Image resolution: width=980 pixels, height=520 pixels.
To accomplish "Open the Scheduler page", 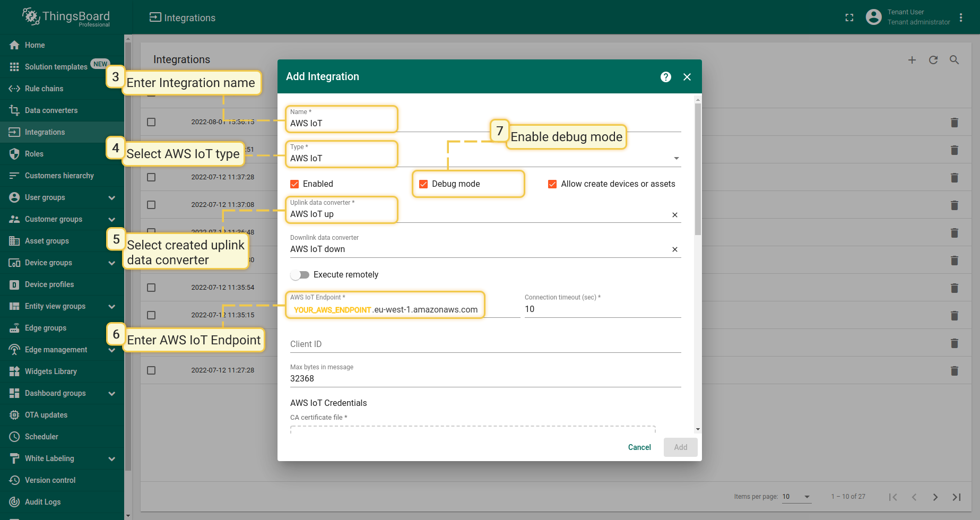I will tap(62, 437).
